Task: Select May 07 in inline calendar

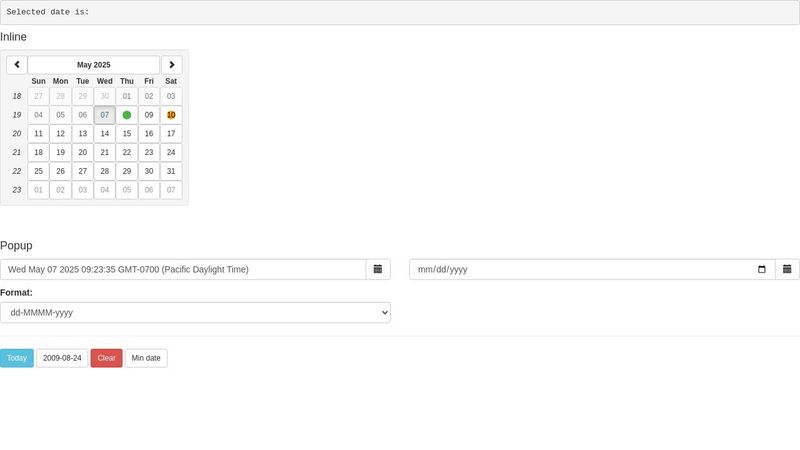Action: (x=105, y=115)
